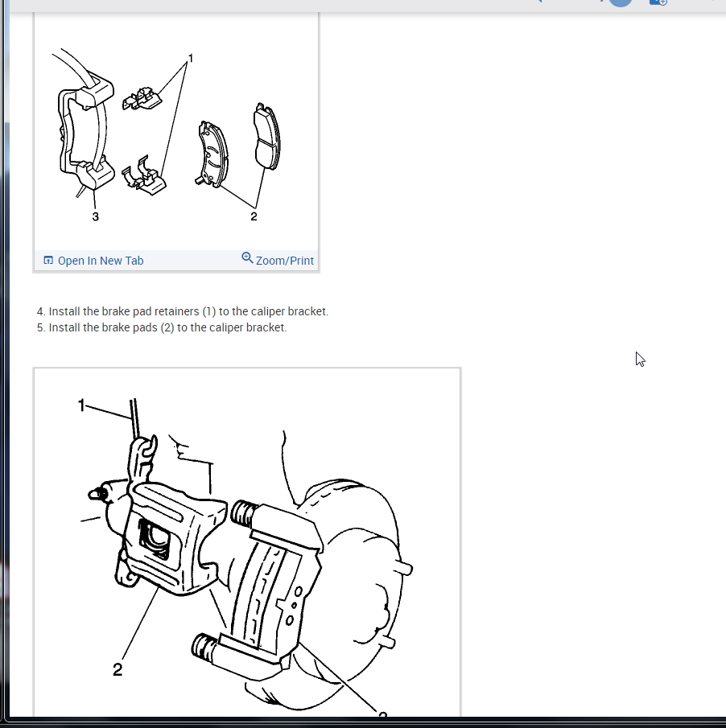This screenshot has width=726, height=728.
Task: Click callout 2 label in the lower caliper diagram
Action: pyautogui.click(x=118, y=669)
